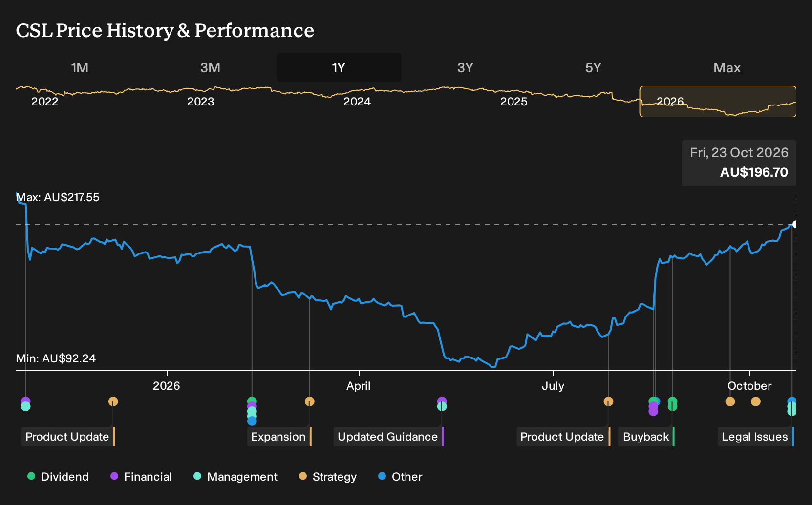Screen dimensions: 812x505
Task: Click the 2025 label on overview chart
Action: pos(514,102)
